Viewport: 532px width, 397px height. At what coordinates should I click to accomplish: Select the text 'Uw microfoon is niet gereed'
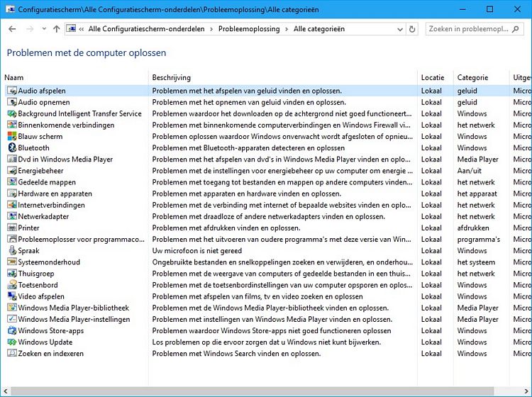197,251
